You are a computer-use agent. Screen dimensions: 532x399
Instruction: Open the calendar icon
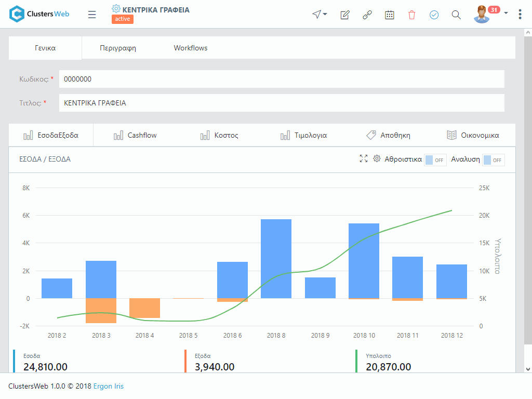point(390,15)
